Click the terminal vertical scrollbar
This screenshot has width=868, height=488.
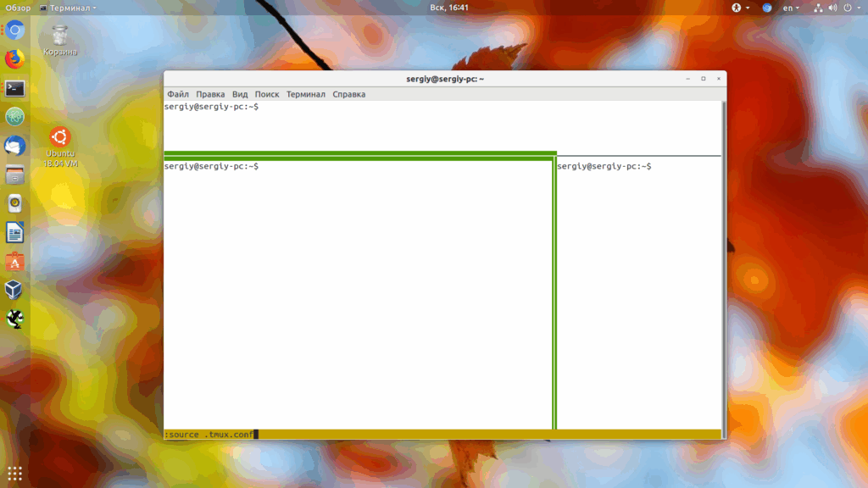pos(724,270)
